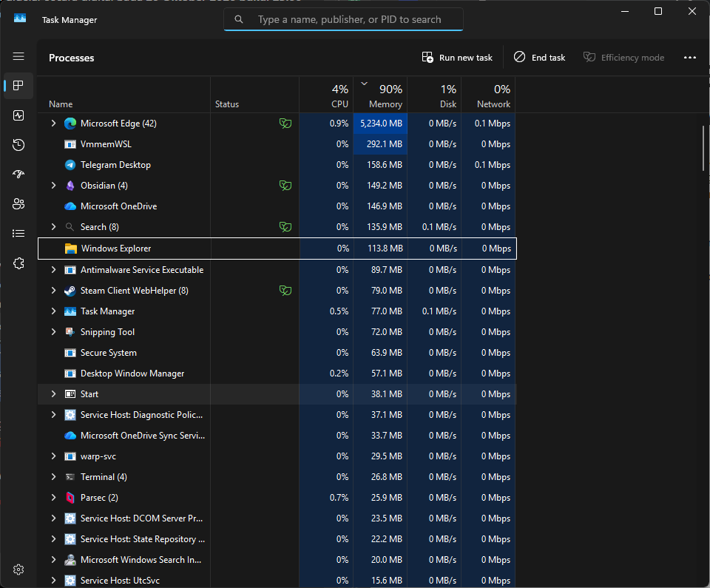Click the End task button

(539, 58)
